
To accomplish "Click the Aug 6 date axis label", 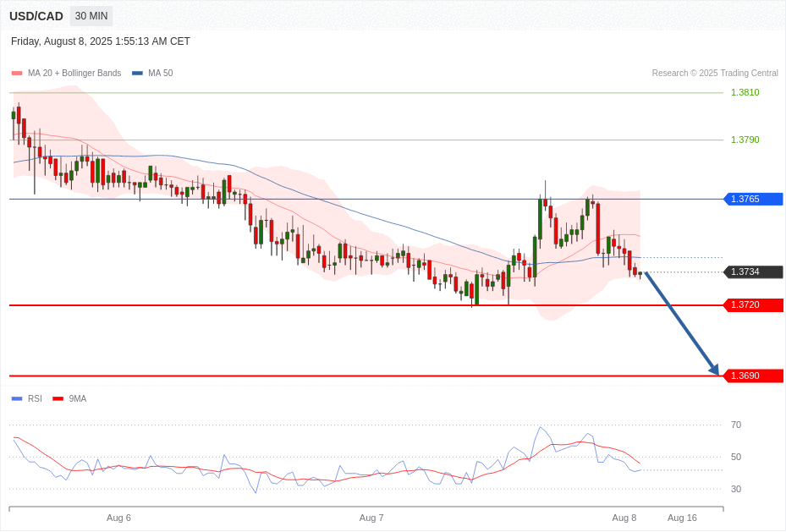I will point(118,518).
